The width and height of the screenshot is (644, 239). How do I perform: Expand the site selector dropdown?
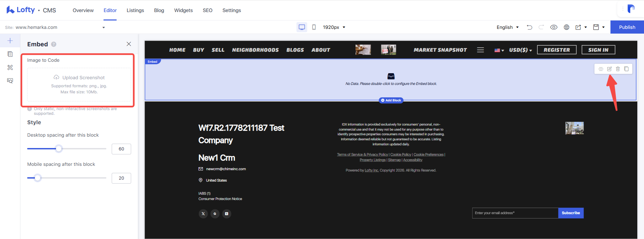104,28
